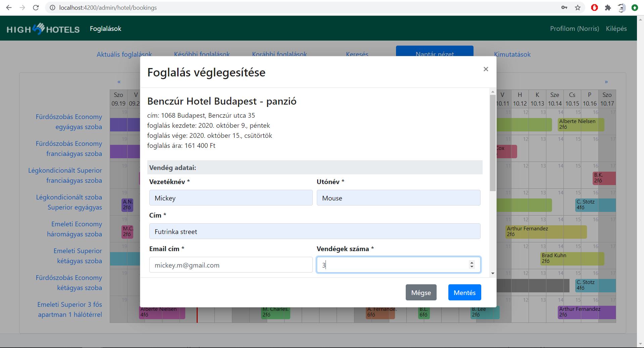Click the modal scrollbar up arrow
The width and height of the screenshot is (644, 348).
[493, 91]
